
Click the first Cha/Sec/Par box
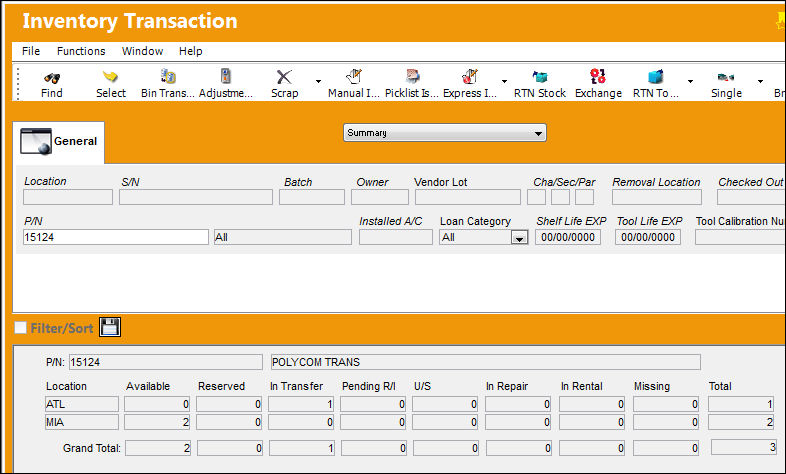click(536, 197)
